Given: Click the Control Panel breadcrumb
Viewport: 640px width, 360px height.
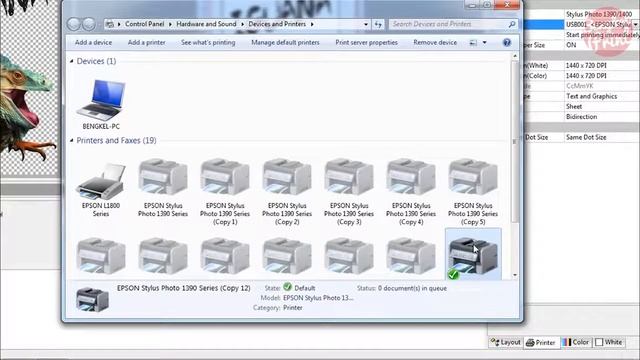Looking at the screenshot, I should pos(144,24).
